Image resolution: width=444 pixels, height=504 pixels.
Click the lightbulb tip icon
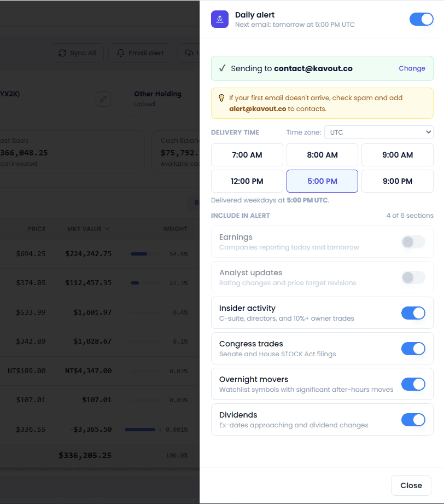coord(221,98)
